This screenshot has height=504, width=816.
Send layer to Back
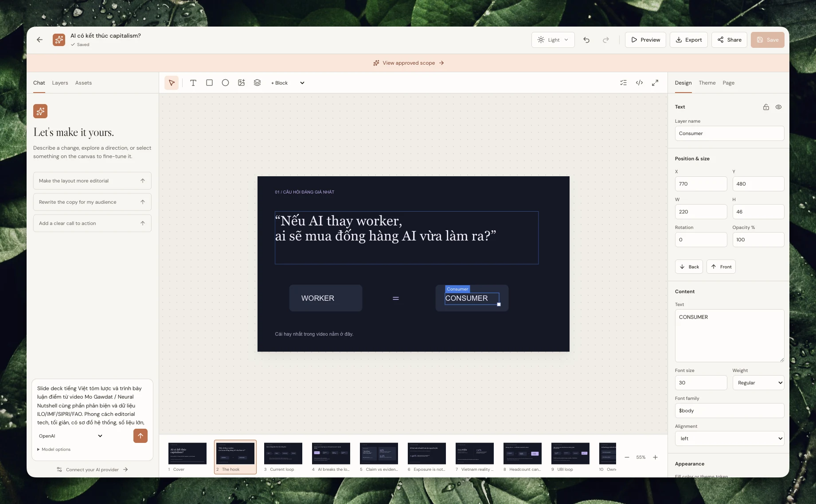(689, 267)
